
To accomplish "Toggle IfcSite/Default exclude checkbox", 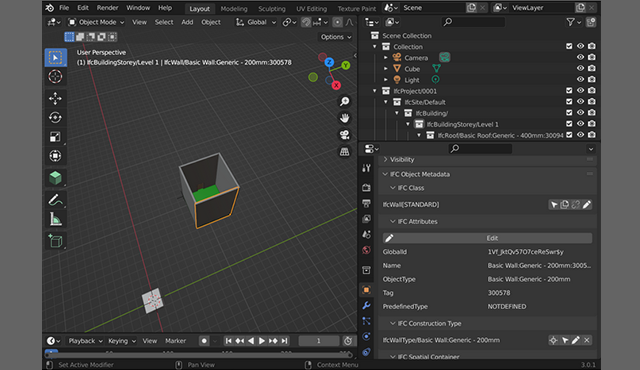I will tap(569, 102).
